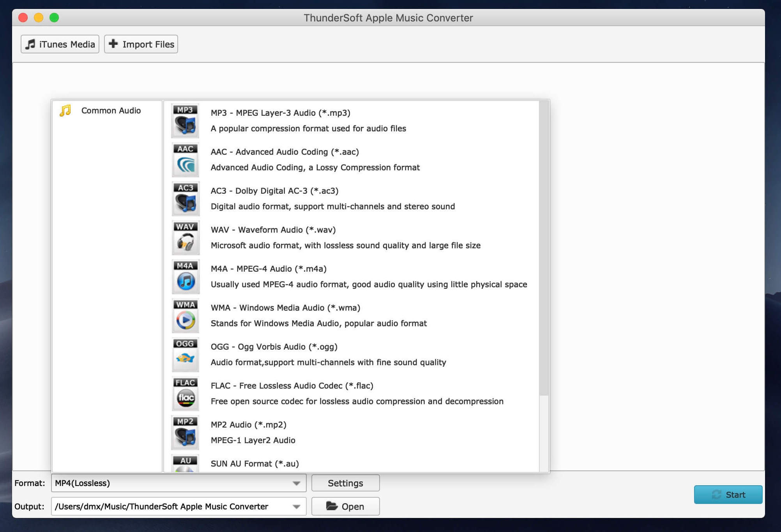Choose MP3 - MPEG Layer-3 Audio (*.mp3)
This screenshot has height=532, width=781.
point(281,113)
